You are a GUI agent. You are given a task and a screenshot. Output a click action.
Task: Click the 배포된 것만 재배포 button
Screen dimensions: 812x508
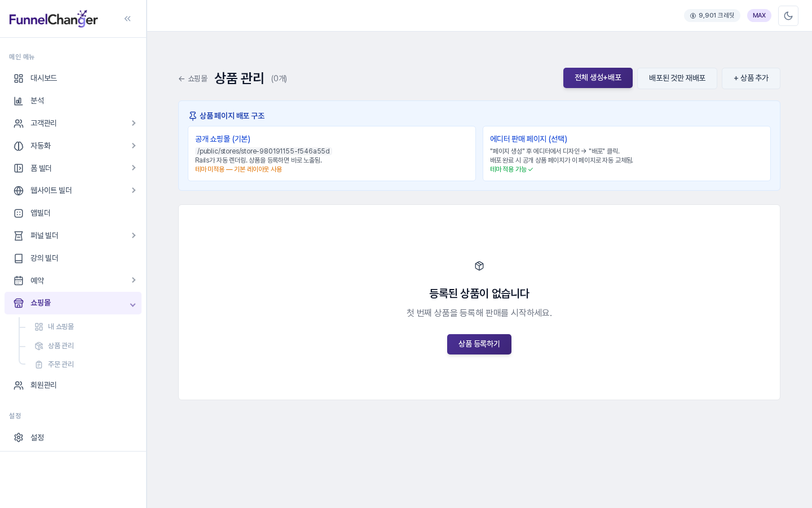[x=677, y=78]
